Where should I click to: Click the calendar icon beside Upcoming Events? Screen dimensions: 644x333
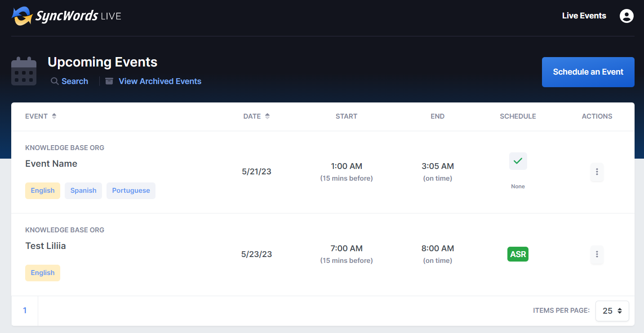23,71
